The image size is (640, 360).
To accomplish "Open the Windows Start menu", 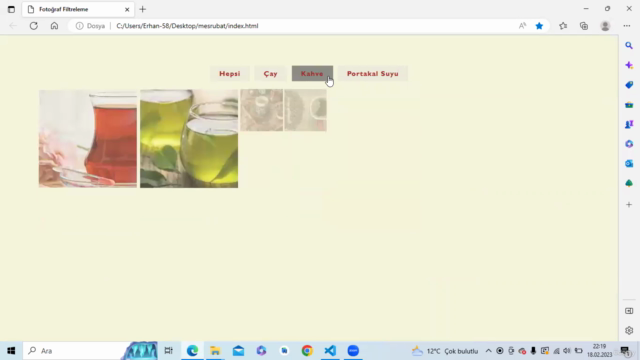I will coord(11,351).
